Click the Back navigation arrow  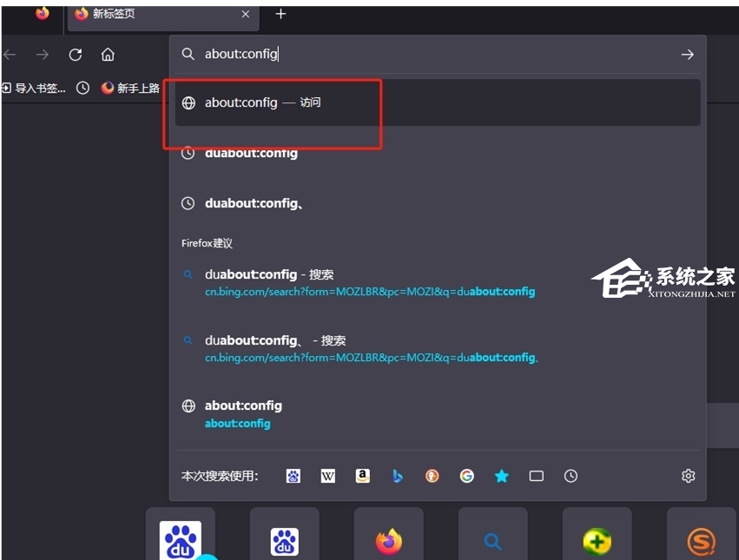pyautogui.click(x=10, y=55)
